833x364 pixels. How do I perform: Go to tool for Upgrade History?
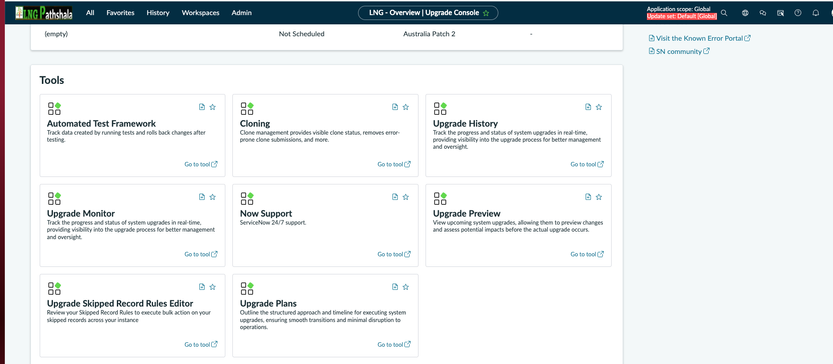pyautogui.click(x=587, y=164)
